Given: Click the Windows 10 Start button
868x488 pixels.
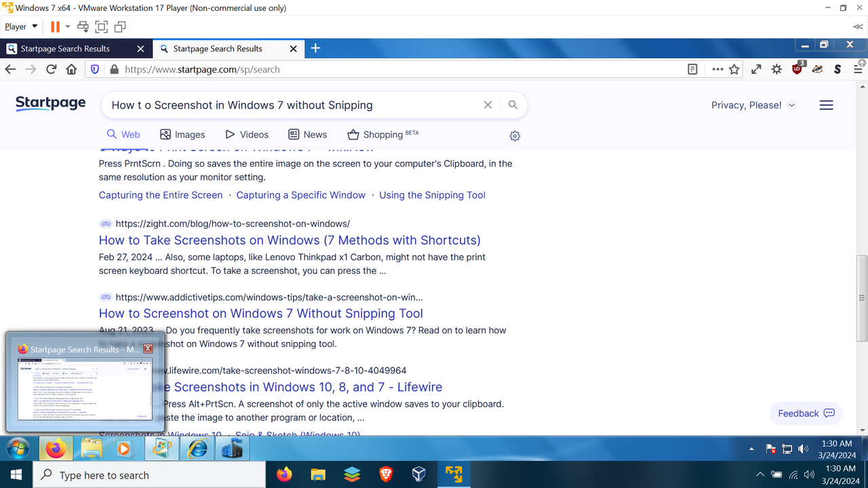Looking at the screenshot, I should tap(16, 474).
